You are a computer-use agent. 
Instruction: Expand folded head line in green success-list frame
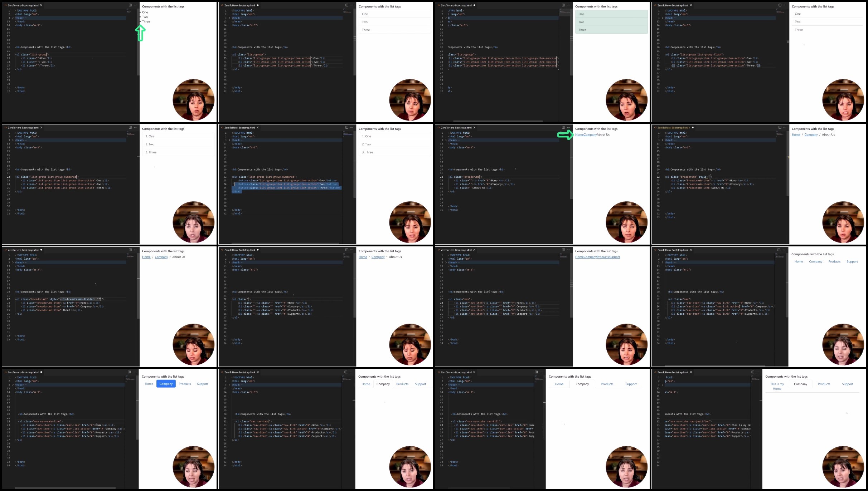click(446, 18)
